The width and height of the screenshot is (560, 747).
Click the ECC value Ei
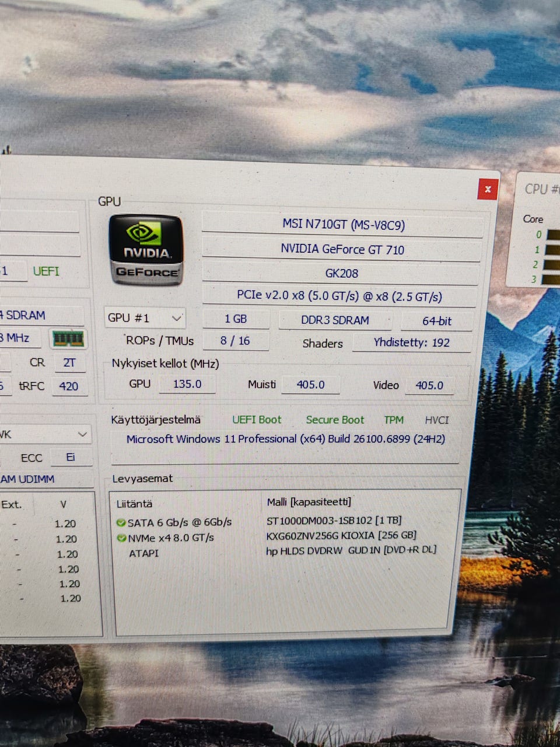[x=71, y=457]
